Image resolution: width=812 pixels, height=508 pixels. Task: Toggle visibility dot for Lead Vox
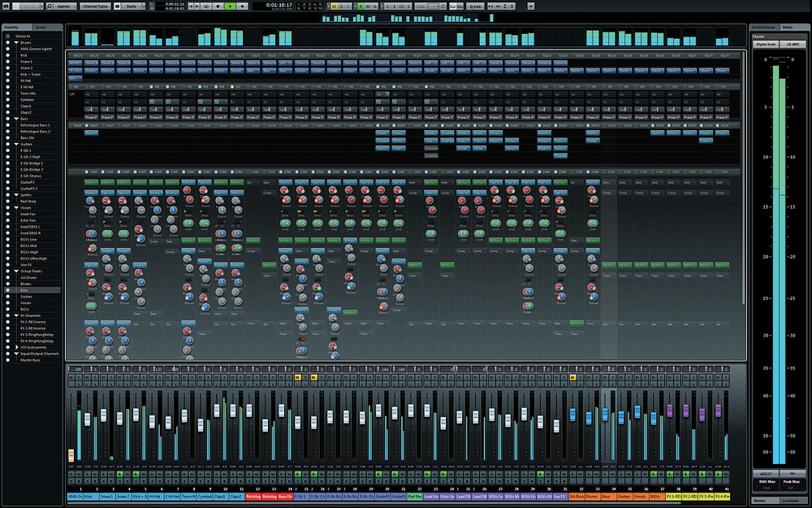coord(7,214)
